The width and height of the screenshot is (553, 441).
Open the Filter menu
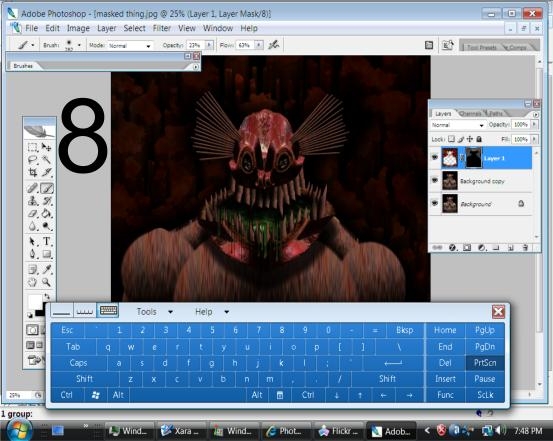(x=162, y=28)
